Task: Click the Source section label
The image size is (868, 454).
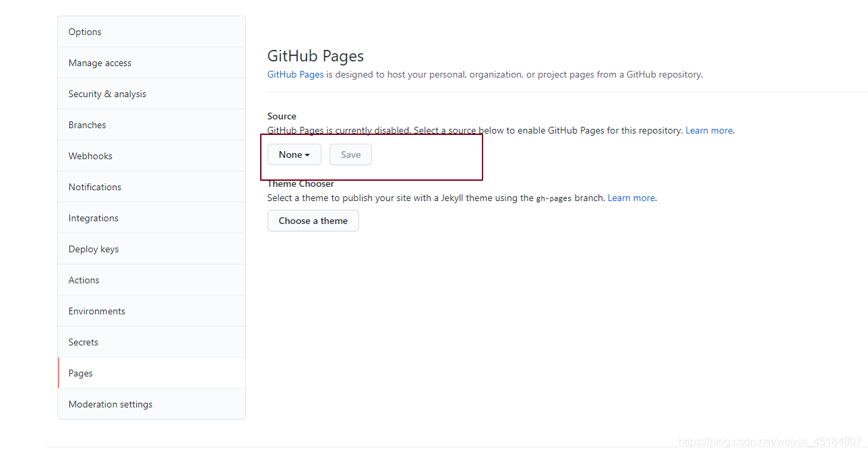Action: click(x=282, y=116)
